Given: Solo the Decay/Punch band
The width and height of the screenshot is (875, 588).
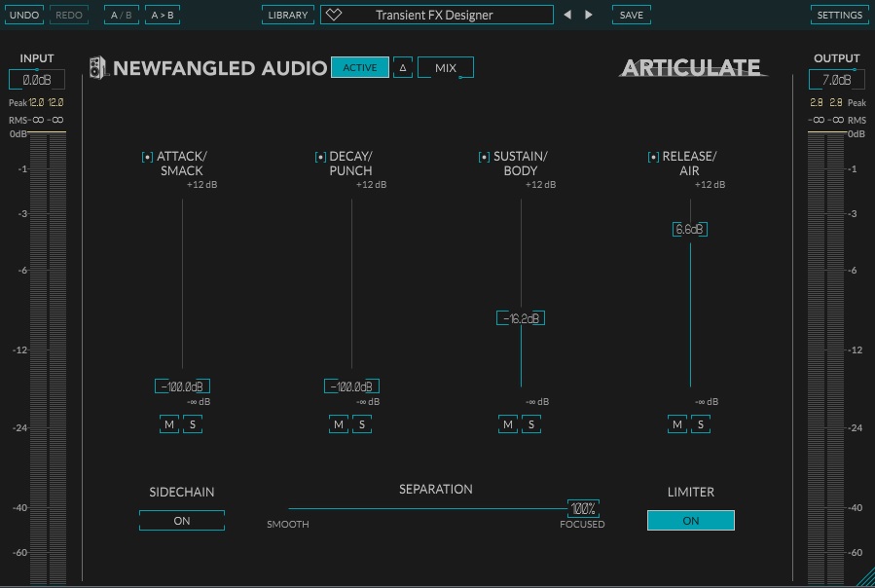Looking at the screenshot, I should pos(362,424).
